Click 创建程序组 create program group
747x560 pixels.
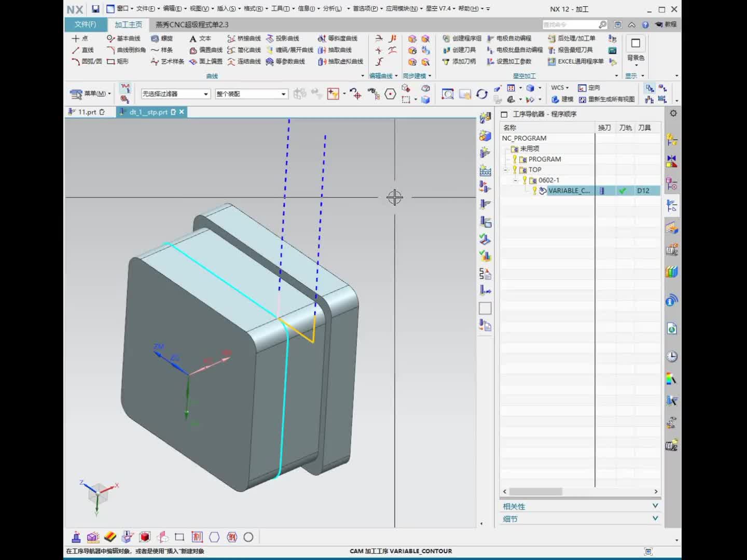[462, 38]
